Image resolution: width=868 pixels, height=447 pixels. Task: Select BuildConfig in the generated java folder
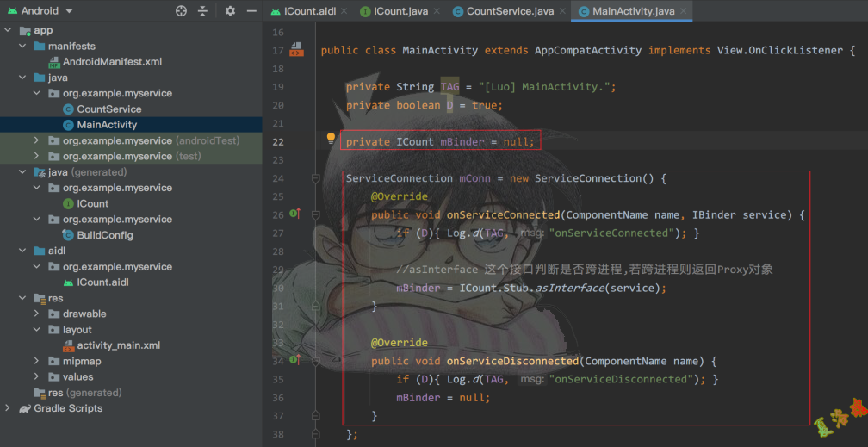click(104, 235)
